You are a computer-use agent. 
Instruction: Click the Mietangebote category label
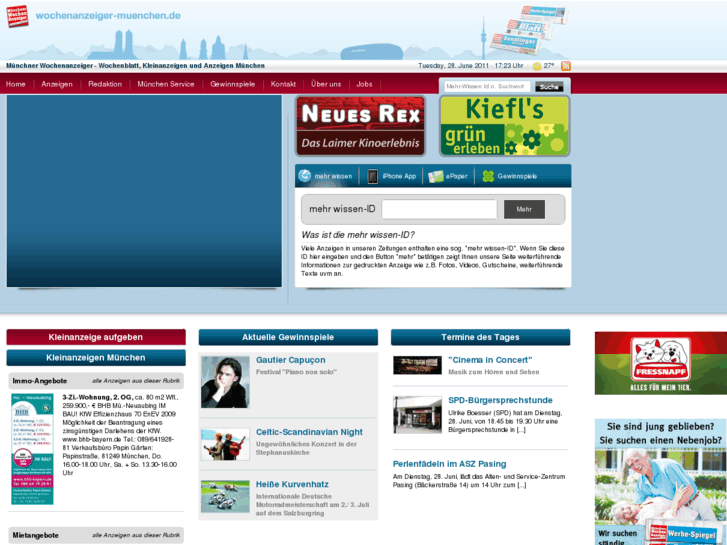[36, 535]
